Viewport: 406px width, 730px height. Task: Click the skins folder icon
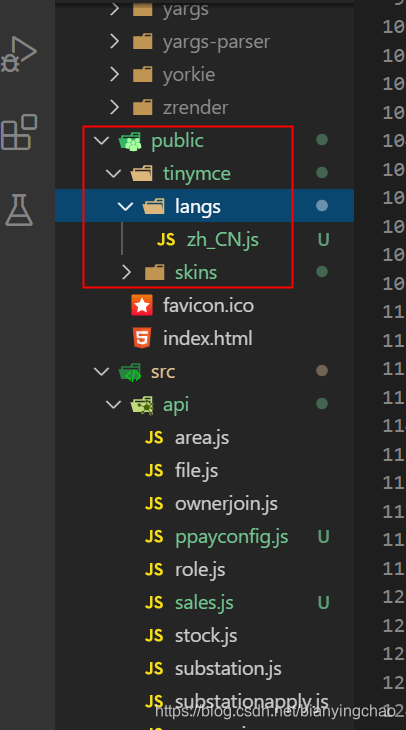pyautogui.click(x=155, y=272)
